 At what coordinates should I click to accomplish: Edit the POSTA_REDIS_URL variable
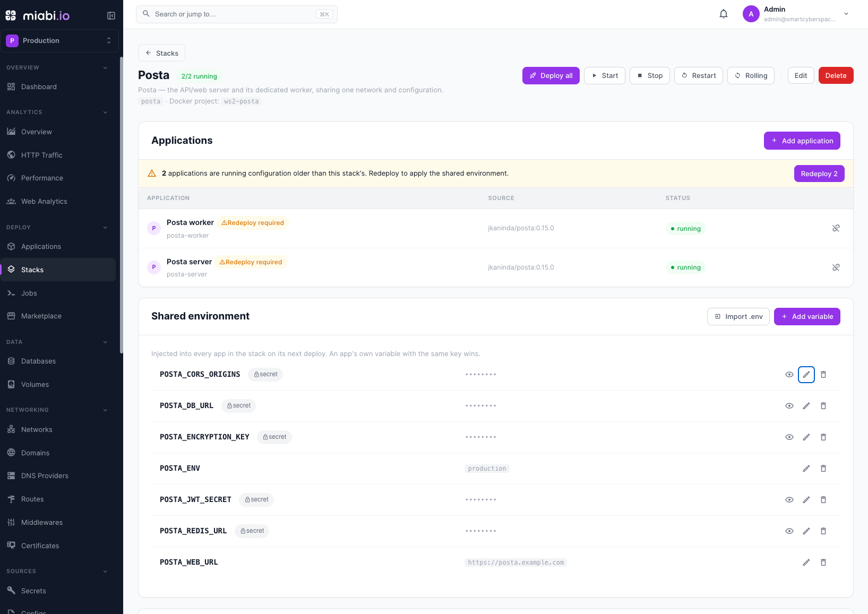806,531
